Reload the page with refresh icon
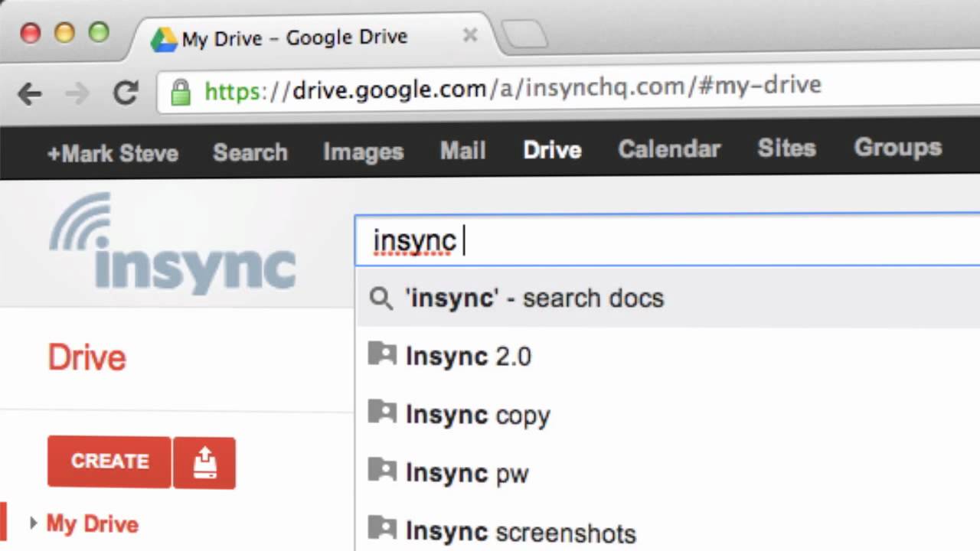The height and width of the screenshot is (551, 980). (x=126, y=93)
